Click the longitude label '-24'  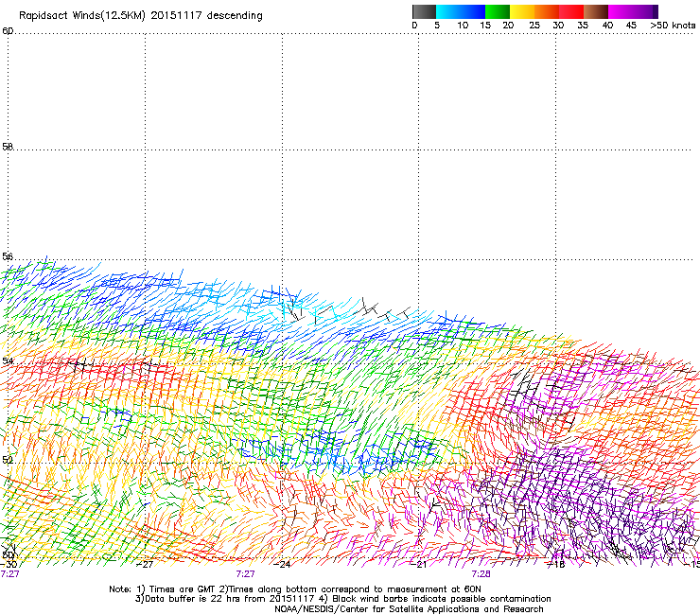point(282,565)
